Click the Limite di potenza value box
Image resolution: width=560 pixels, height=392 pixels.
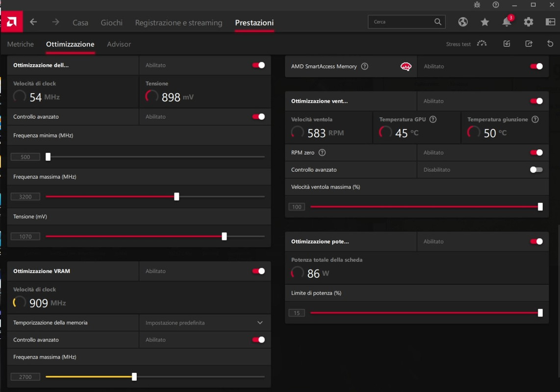tap(297, 313)
